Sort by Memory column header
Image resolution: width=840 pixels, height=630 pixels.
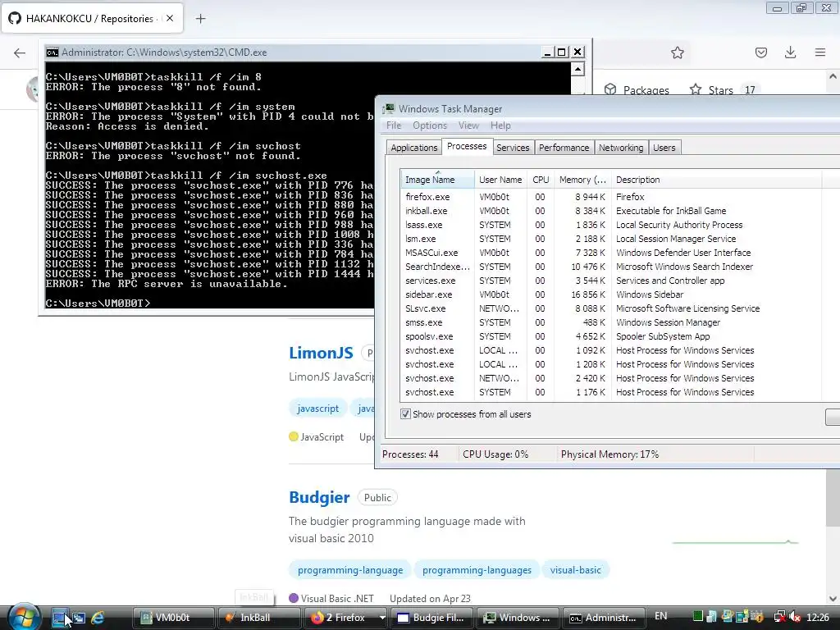[x=582, y=180]
